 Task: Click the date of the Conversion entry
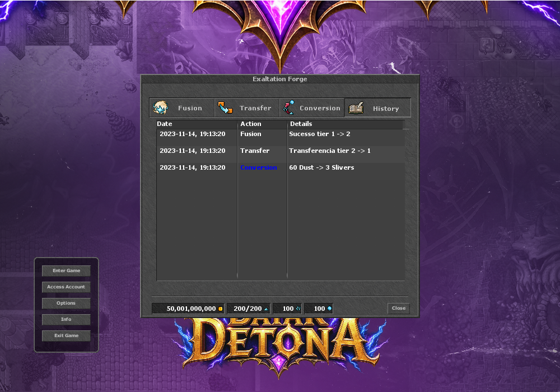(x=193, y=167)
